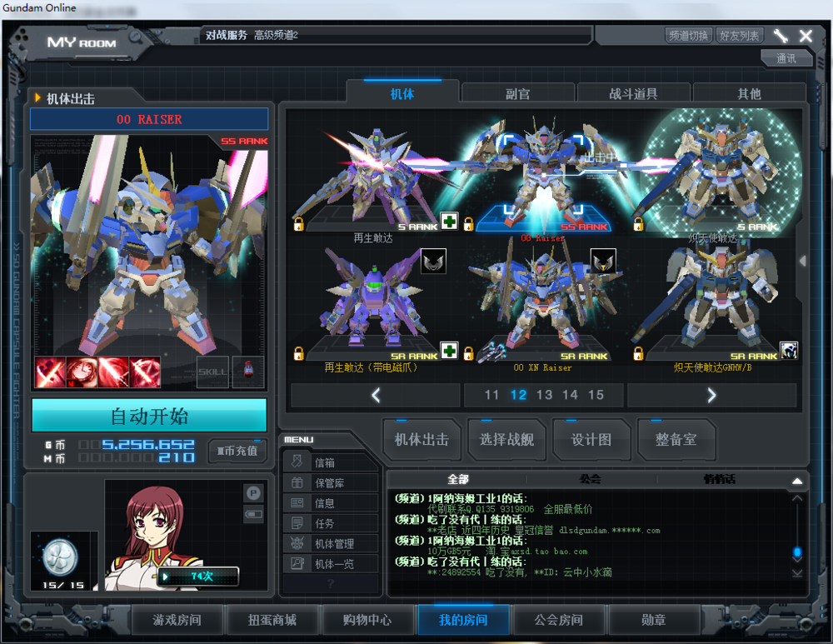Switch to 其他 tab

749,94
